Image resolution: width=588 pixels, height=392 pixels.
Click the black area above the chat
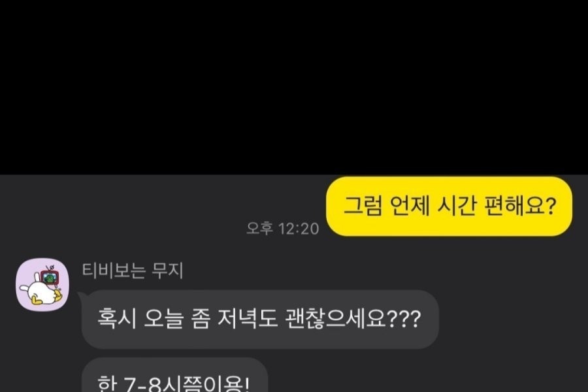pyautogui.click(x=294, y=87)
